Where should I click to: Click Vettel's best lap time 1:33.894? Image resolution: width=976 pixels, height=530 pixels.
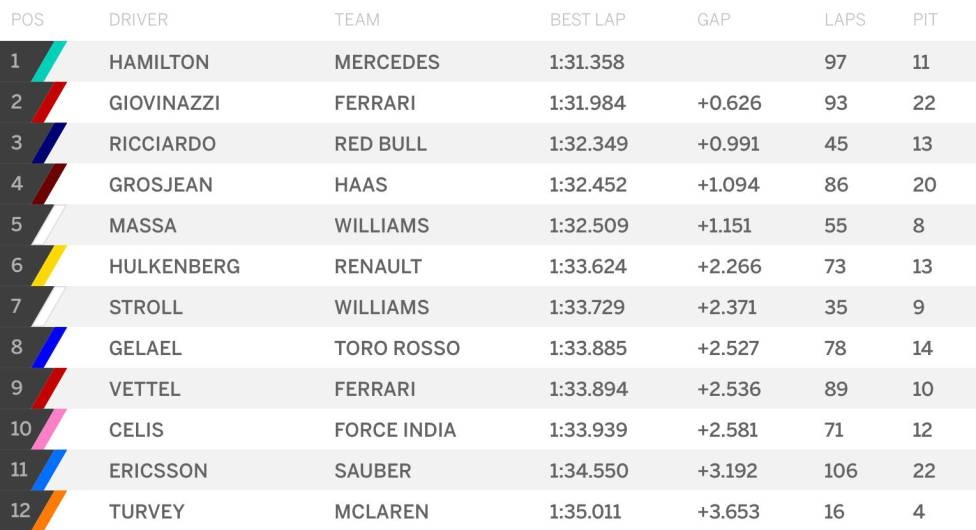click(x=589, y=389)
